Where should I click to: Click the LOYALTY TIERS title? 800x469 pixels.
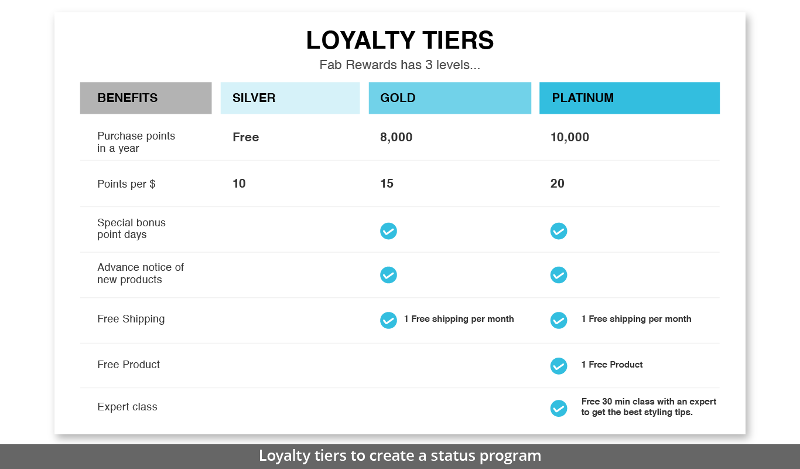[x=400, y=40]
